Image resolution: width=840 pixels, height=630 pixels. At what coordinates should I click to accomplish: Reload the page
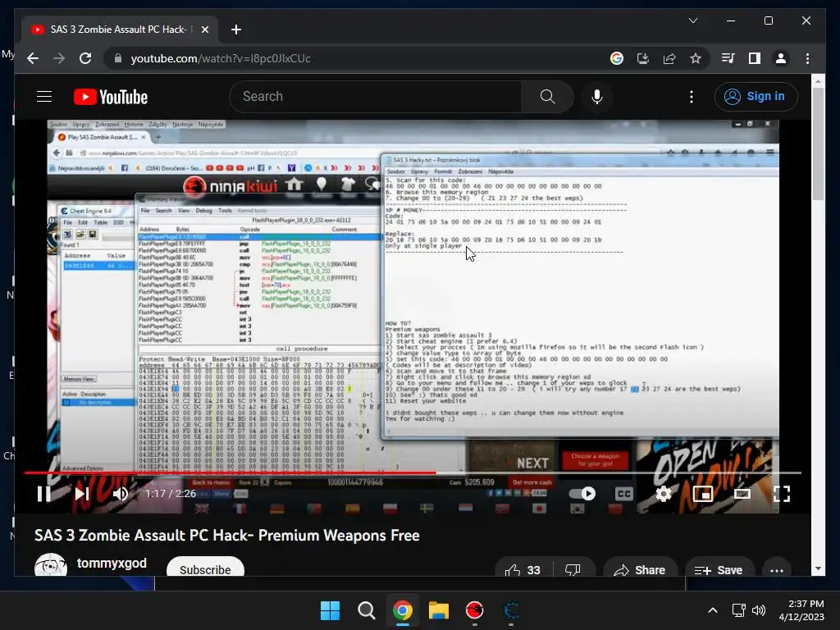click(x=85, y=58)
